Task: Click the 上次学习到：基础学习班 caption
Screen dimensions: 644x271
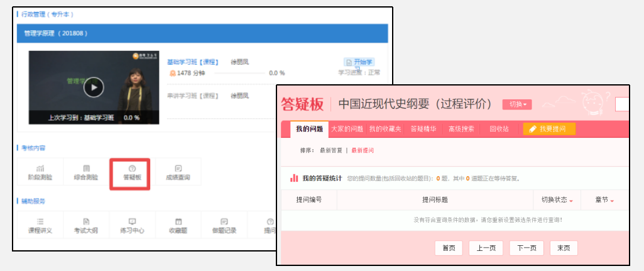Action: click(80, 118)
